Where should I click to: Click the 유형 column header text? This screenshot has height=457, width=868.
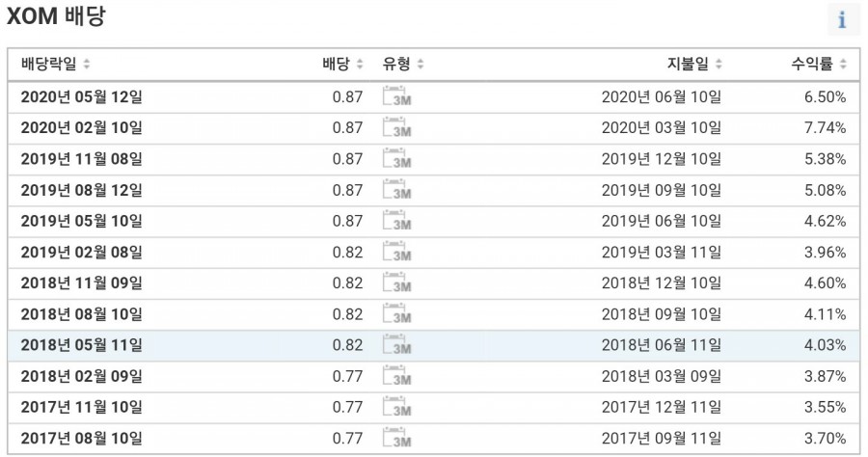[x=396, y=64]
